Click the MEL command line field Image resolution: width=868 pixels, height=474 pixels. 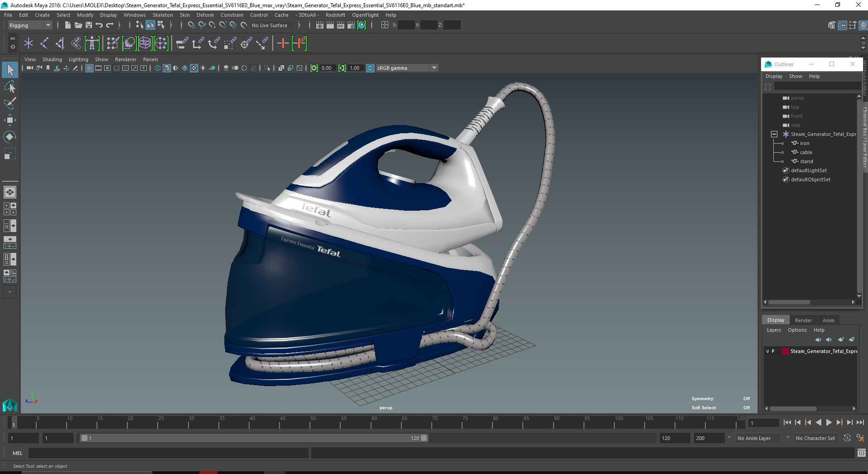[x=168, y=453]
